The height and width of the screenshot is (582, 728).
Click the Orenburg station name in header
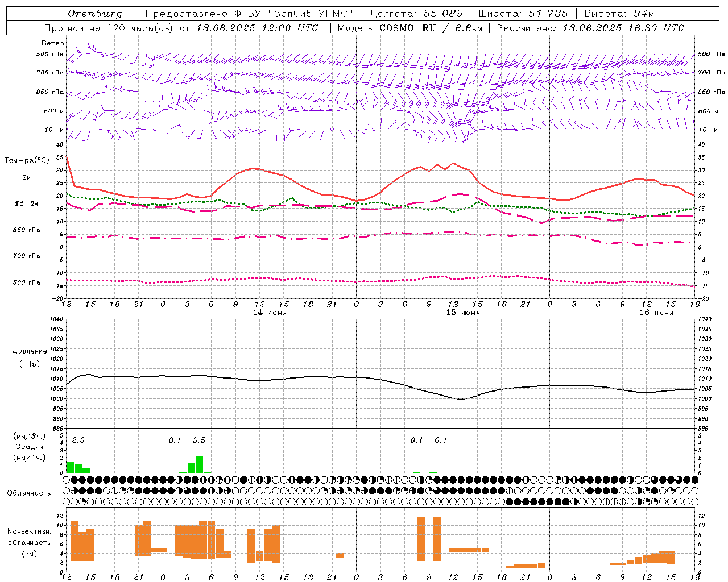point(95,14)
